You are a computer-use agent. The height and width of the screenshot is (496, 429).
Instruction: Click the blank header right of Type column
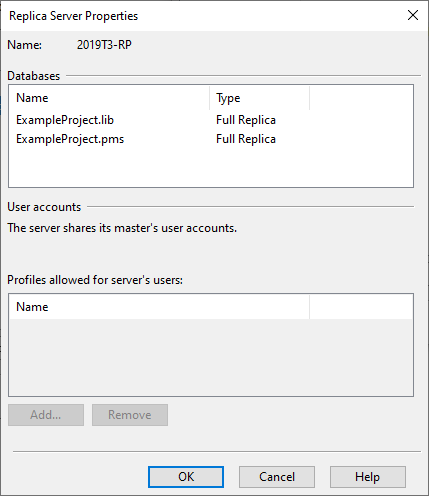pos(361,98)
